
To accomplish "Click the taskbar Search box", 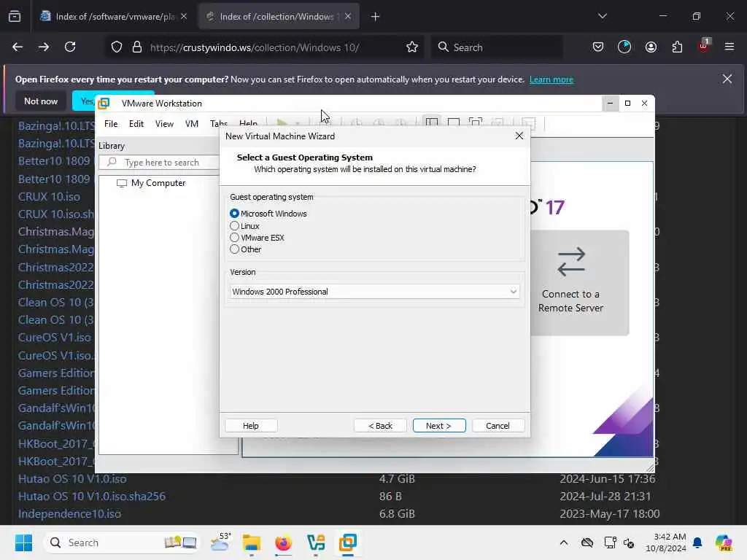I will point(122,542).
